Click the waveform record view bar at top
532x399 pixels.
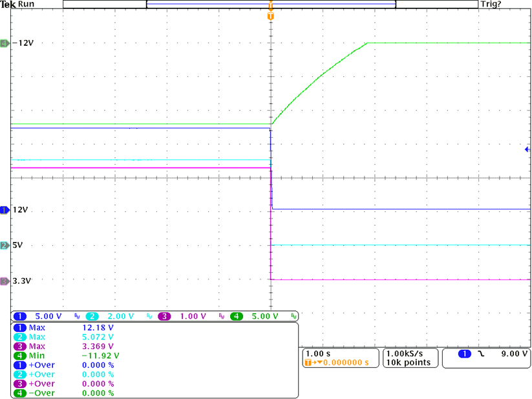(x=271, y=5)
